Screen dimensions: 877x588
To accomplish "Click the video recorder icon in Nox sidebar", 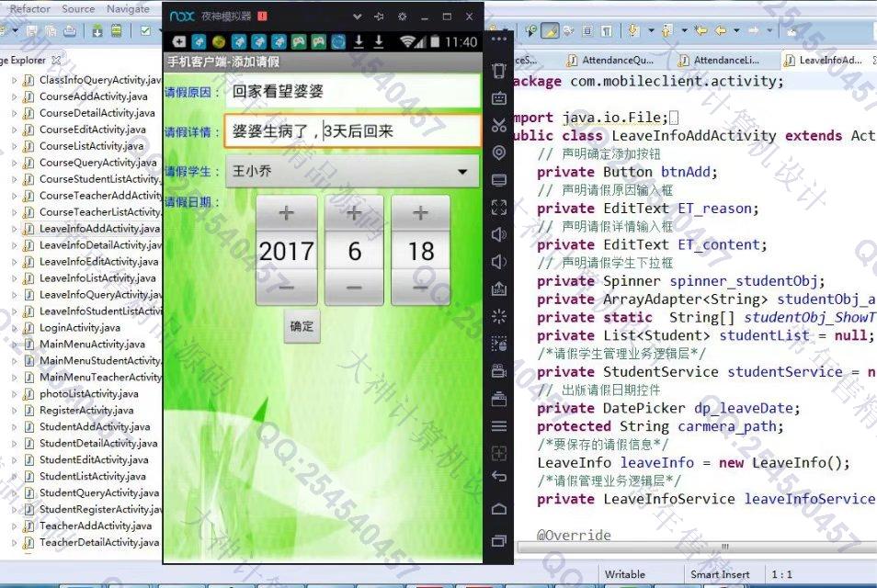I will [499, 370].
